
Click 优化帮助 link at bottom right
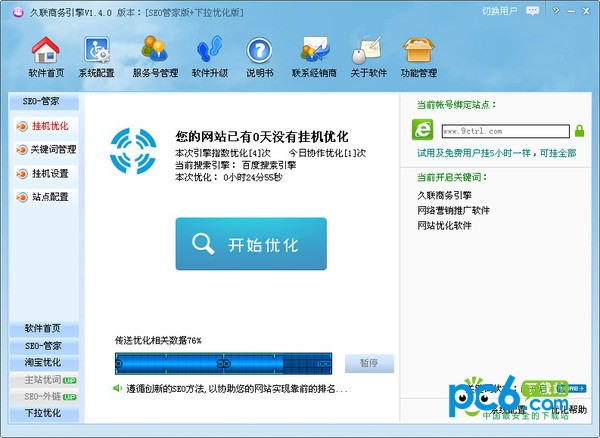(569, 410)
